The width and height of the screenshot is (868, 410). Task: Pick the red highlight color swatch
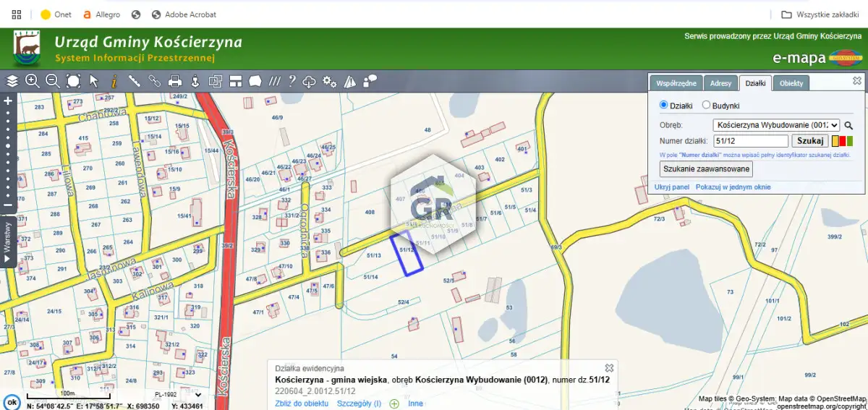(x=843, y=141)
